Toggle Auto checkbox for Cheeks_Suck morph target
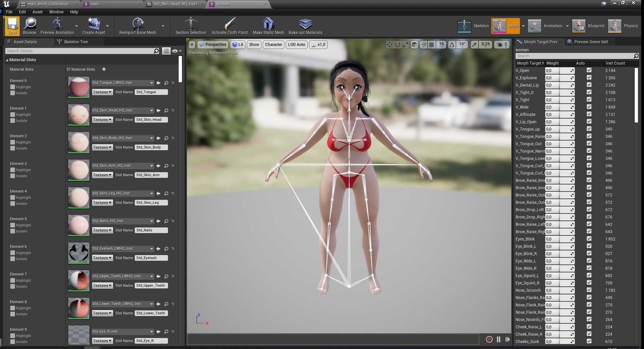Screen dimensions: 644x349 (589, 341)
